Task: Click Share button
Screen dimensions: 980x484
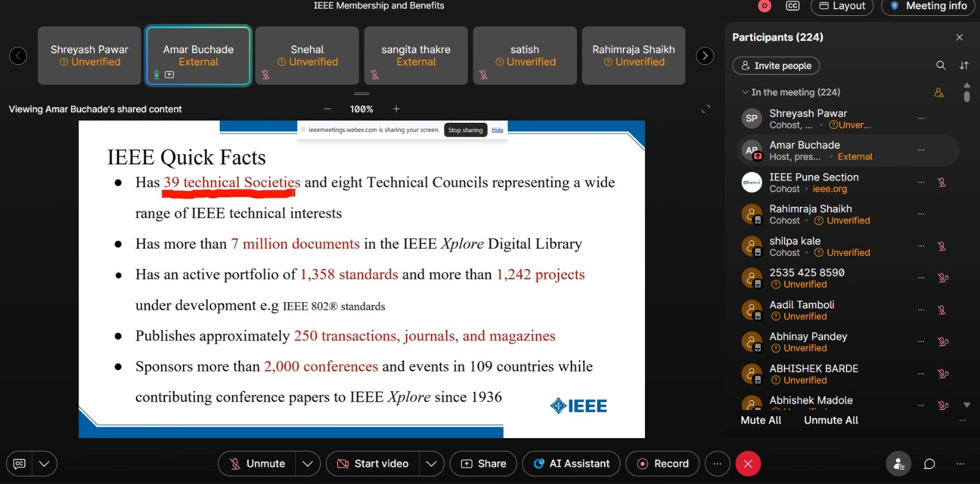Action: point(483,464)
